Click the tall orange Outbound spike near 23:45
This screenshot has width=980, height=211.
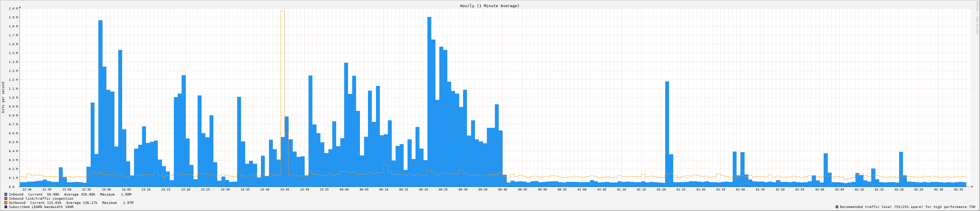283,76
